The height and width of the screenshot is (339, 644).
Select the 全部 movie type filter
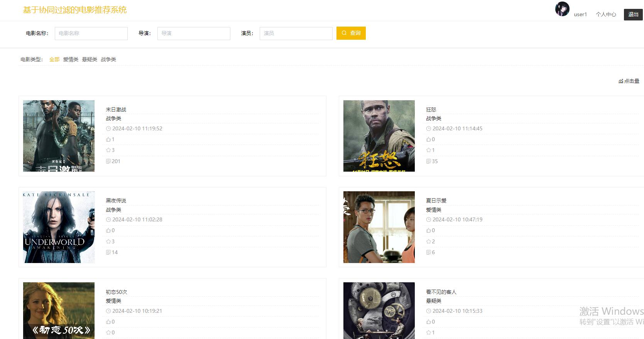click(x=54, y=59)
